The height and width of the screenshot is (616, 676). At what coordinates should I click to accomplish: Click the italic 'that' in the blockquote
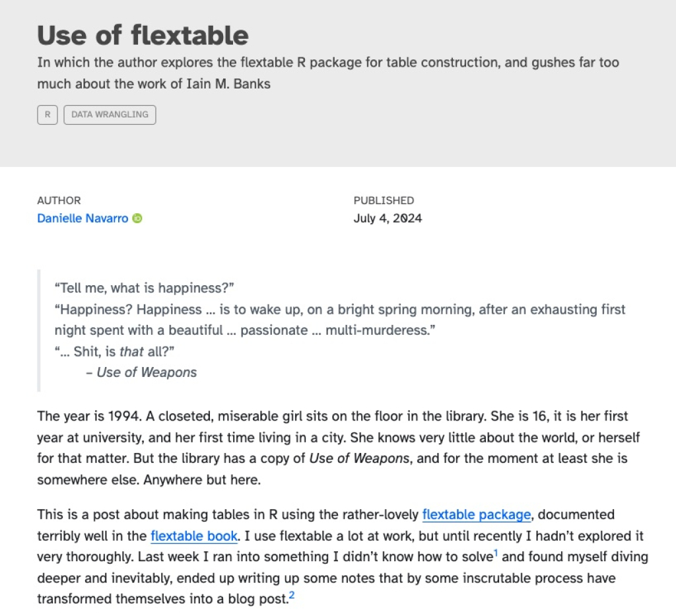point(131,352)
